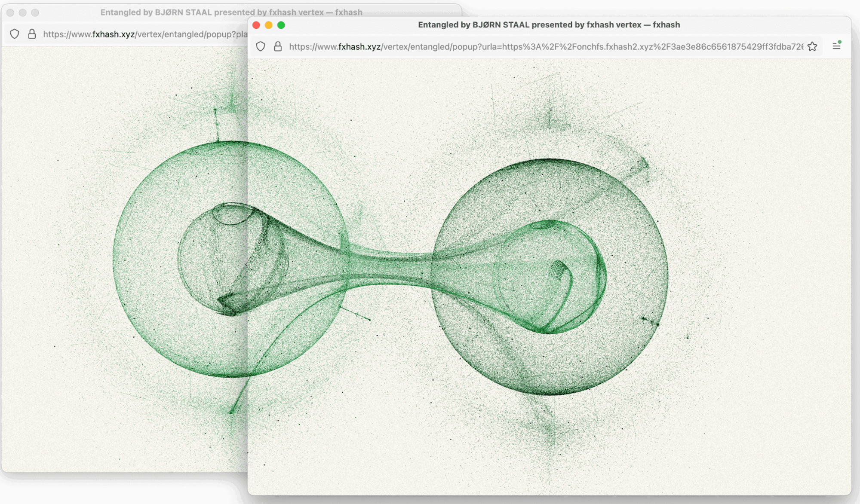Click the front window's address bar URL

coord(546,46)
